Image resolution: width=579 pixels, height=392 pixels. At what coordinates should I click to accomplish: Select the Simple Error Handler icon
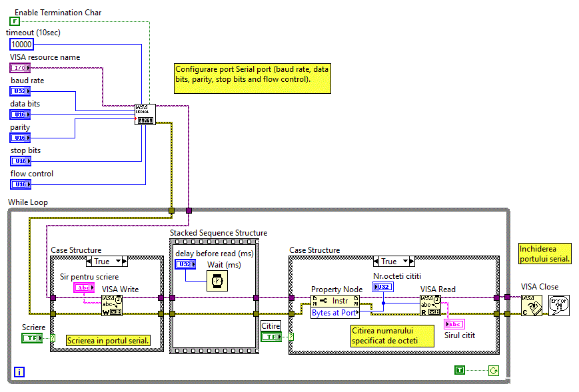click(558, 305)
